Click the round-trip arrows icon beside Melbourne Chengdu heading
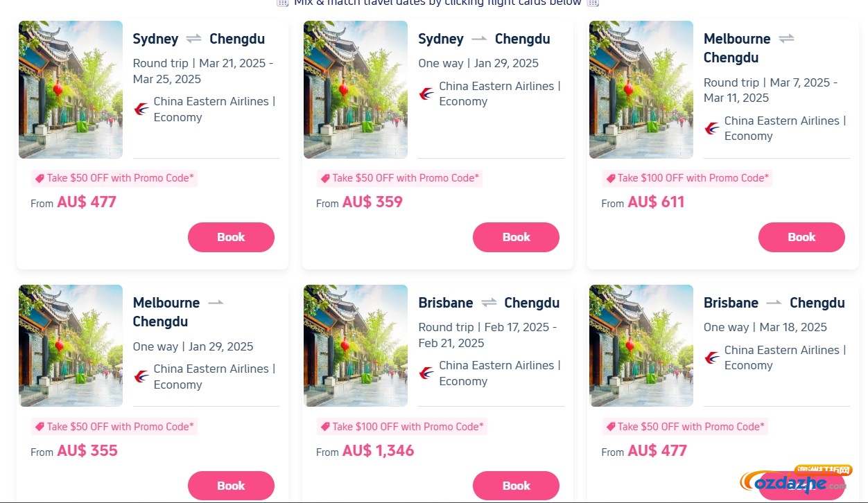The image size is (868, 503). click(x=786, y=39)
